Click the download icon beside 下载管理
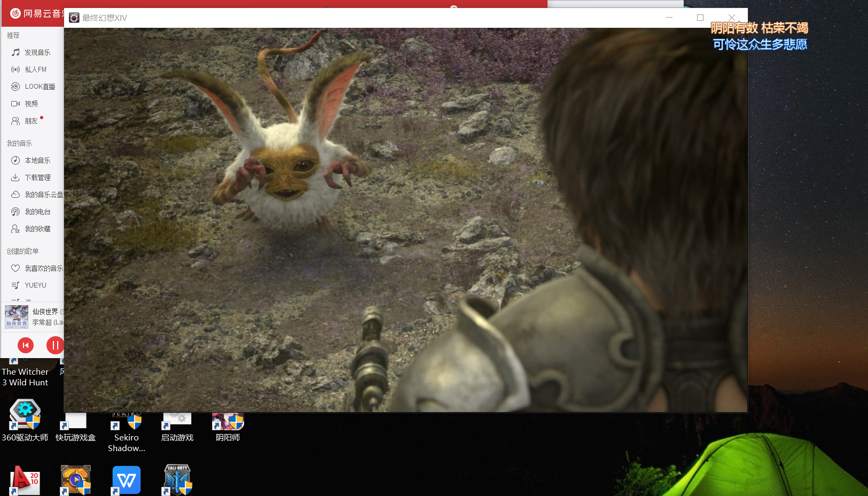 (x=15, y=177)
